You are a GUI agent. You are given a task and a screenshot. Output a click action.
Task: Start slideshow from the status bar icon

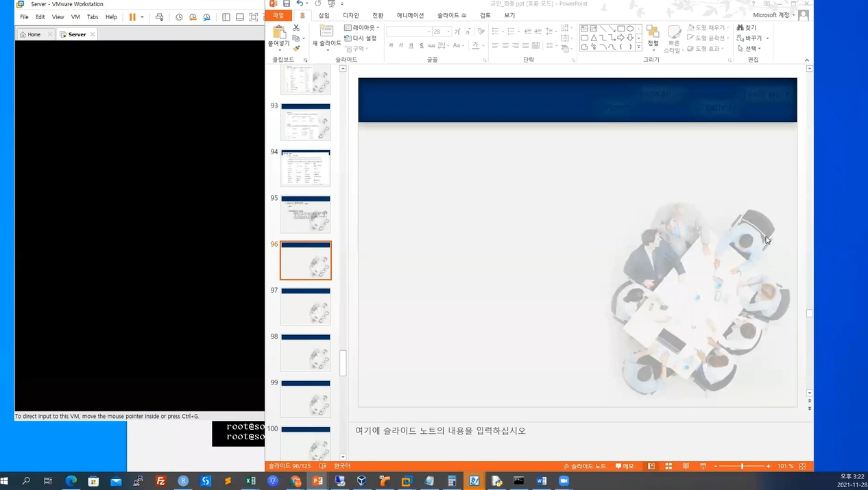[703, 466]
